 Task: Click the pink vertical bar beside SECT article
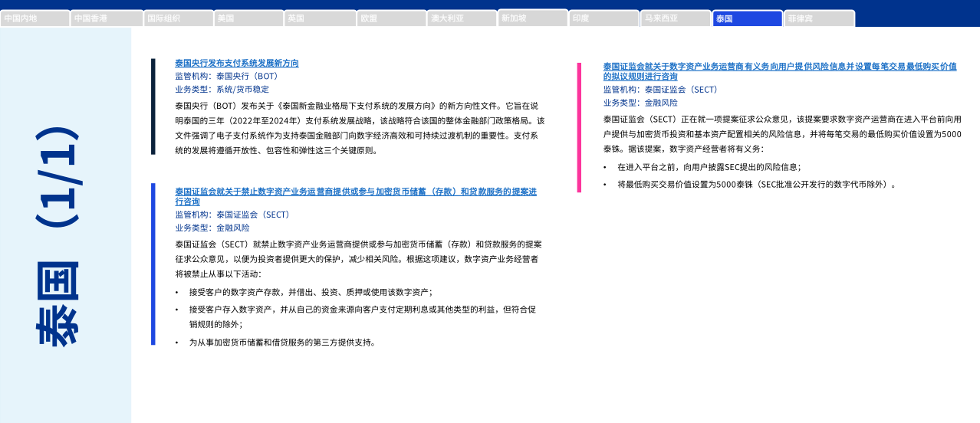pyautogui.click(x=579, y=127)
